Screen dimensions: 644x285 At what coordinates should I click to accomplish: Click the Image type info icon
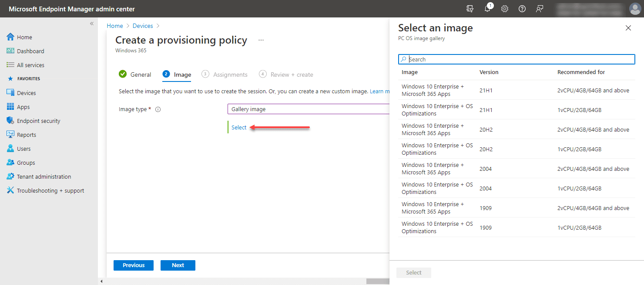(x=158, y=109)
